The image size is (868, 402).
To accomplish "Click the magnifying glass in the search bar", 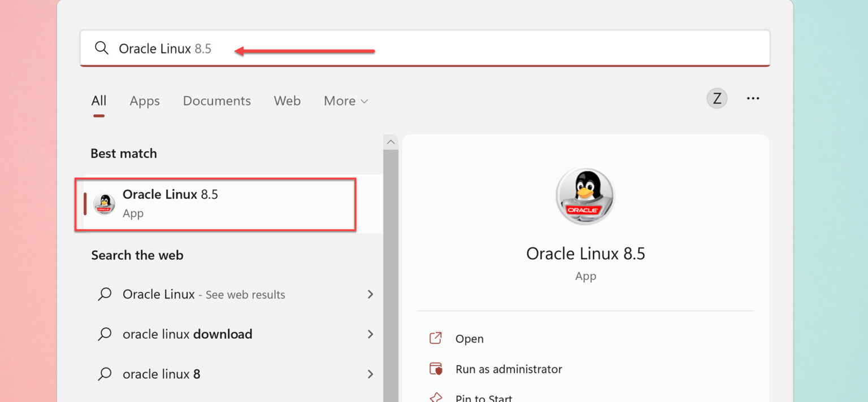I will [x=102, y=48].
